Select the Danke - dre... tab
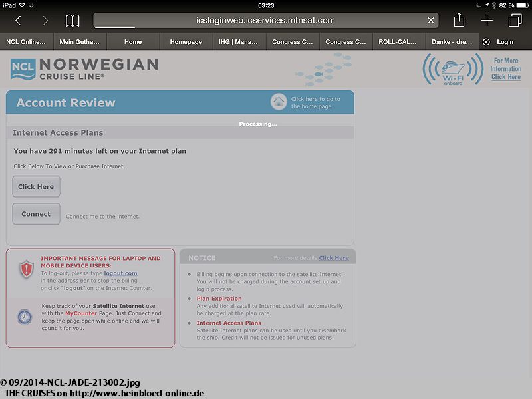 tap(452, 42)
